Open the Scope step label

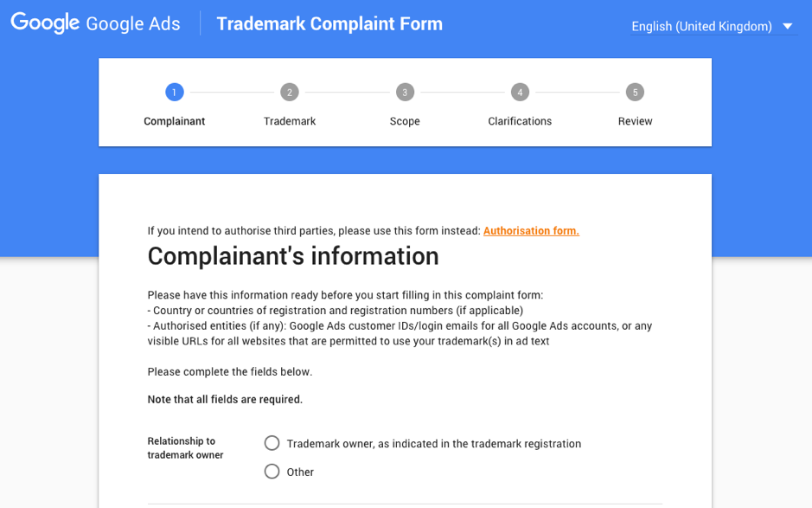pyautogui.click(x=405, y=121)
